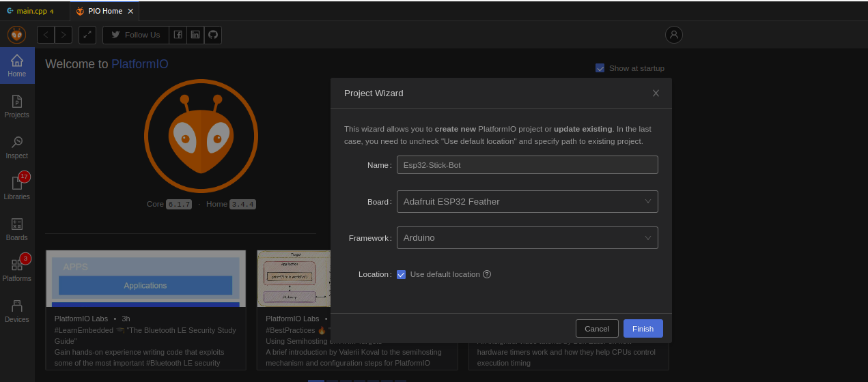Switch to the PIO Home tab
The image size is (868, 382).
[105, 11]
